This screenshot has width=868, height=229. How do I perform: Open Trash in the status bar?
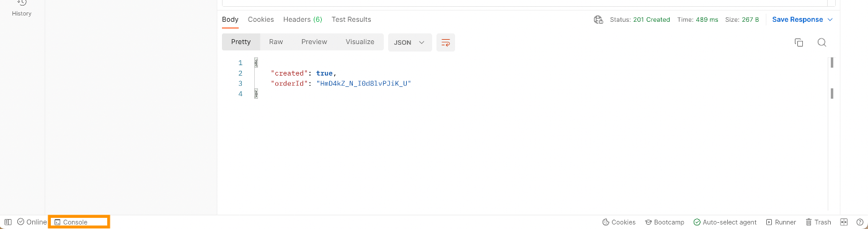click(x=818, y=222)
